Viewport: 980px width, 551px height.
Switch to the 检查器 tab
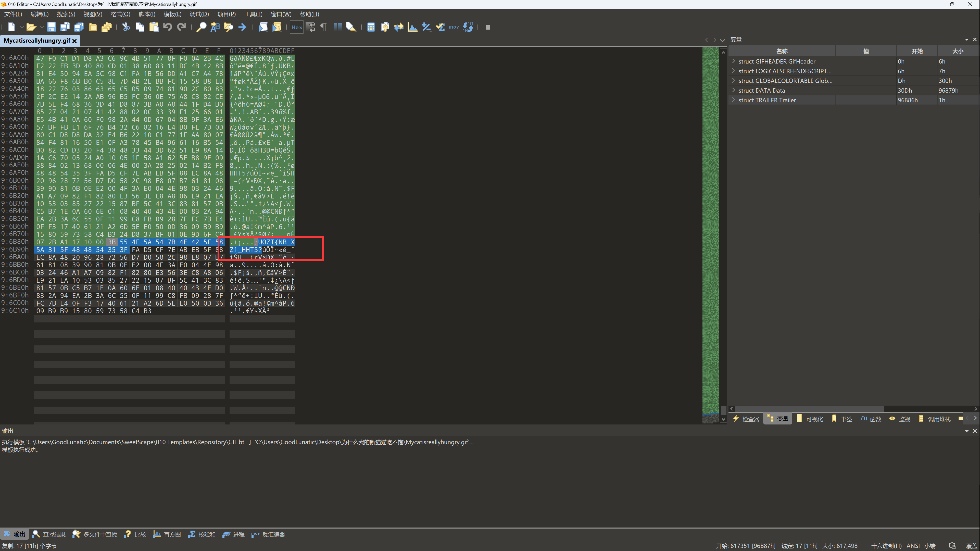746,419
